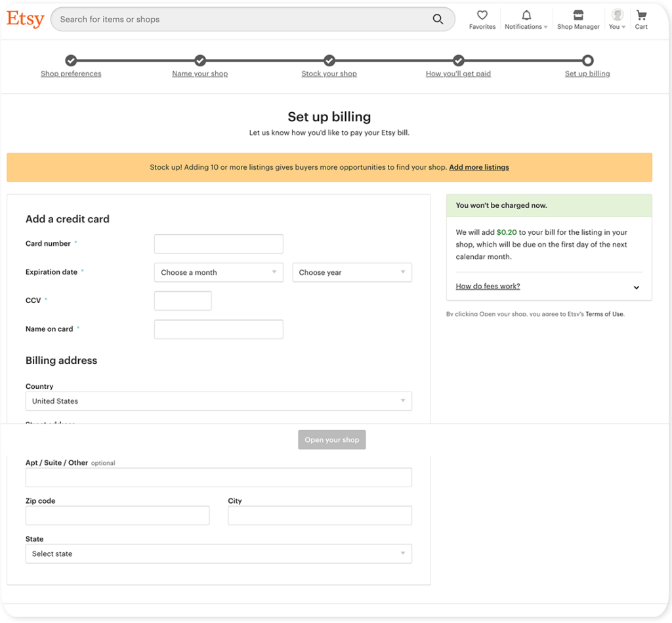This screenshot has width=672, height=623.
Task: Click the 'Add a credit card' heading
Action: [68, 219]
